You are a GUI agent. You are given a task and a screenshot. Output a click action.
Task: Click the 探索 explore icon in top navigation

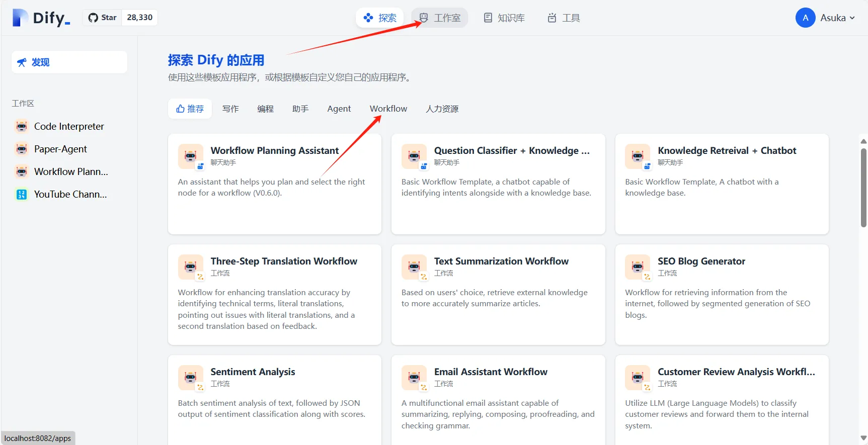click(x=368, y=18)
